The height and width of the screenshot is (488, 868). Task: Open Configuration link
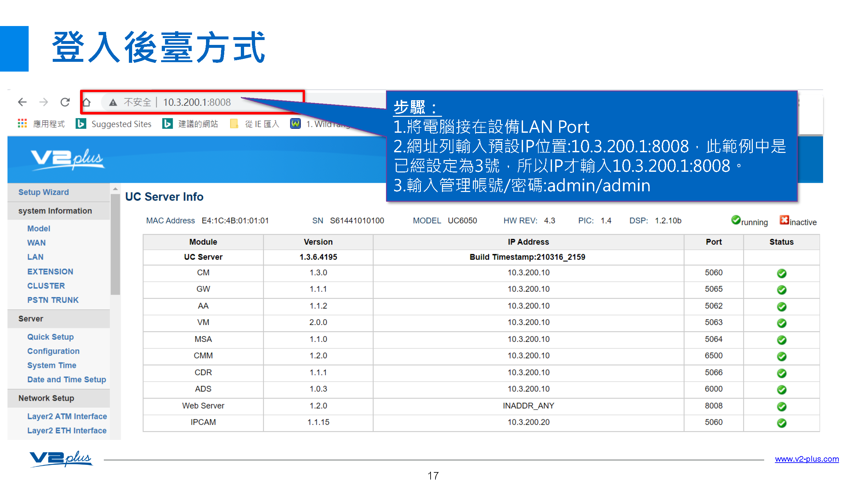click(53, 351)
